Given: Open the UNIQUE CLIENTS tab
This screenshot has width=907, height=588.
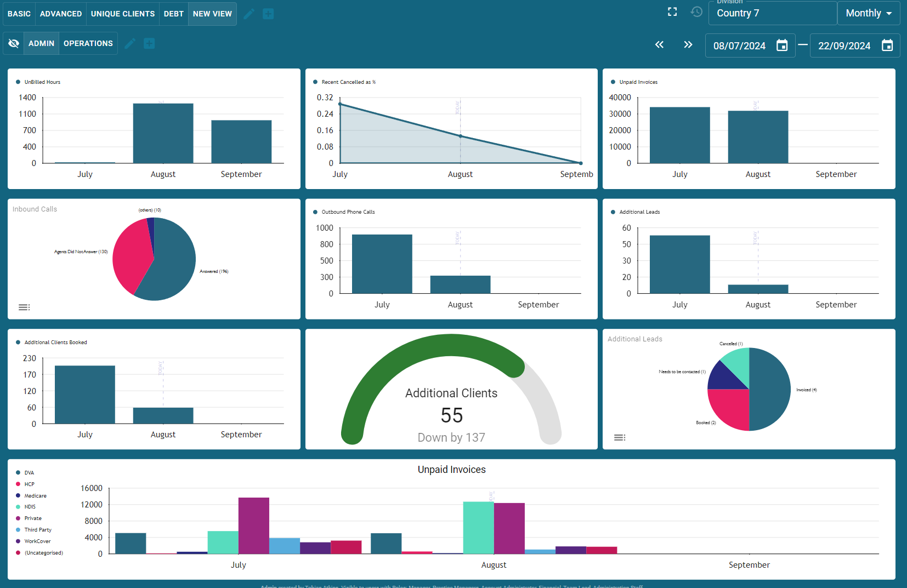Looking at the screenshot, I should click(x=123, y=14).
